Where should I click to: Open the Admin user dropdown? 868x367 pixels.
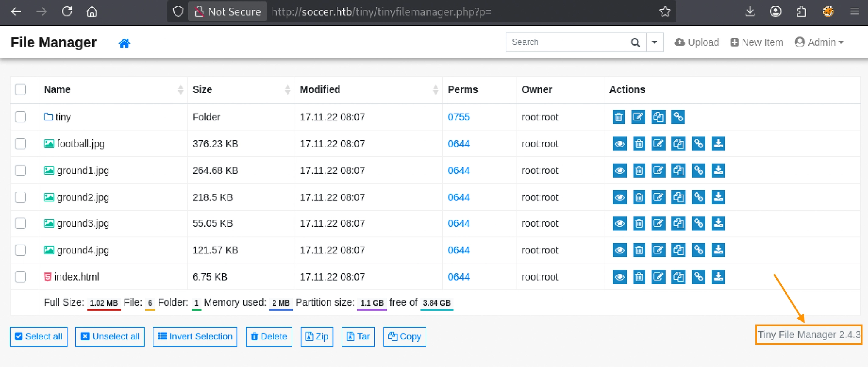[x=819, y=42]
